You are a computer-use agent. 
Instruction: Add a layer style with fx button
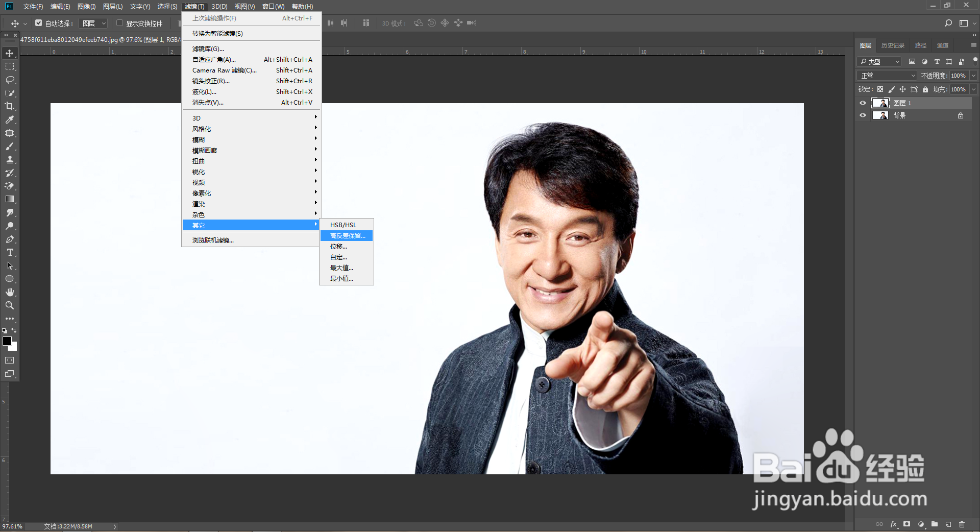pyautogui.click(x=893, y=524)
